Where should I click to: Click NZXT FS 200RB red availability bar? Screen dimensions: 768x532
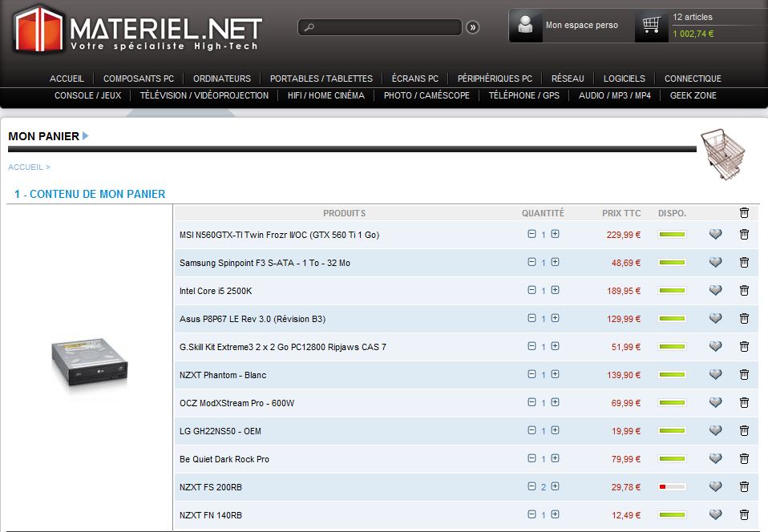click(x=673, y=486)
